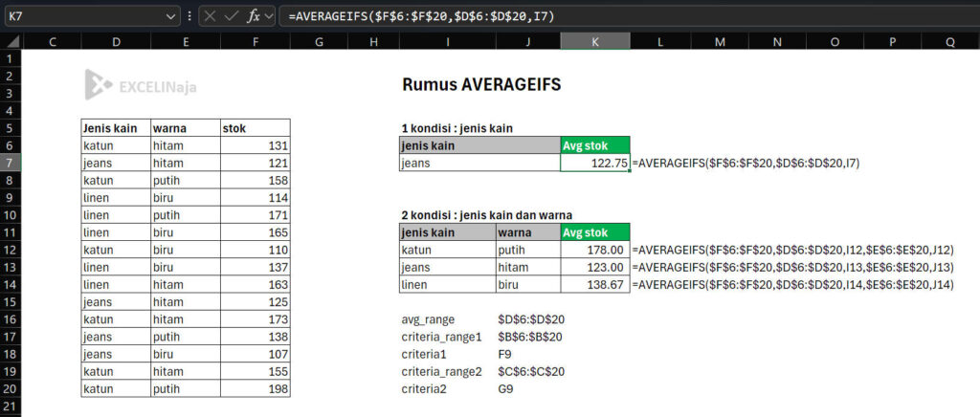The width and height of the screenshot is (980, 417).
Task: Click the formula text ending with J12
Action: pyautogui.click(x=793, y=251)
